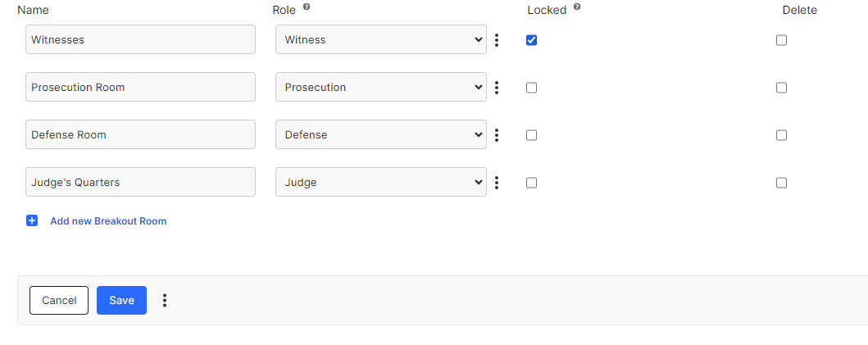Click the Judge's Quarters name field
The image size is (868, 345).
140,183
